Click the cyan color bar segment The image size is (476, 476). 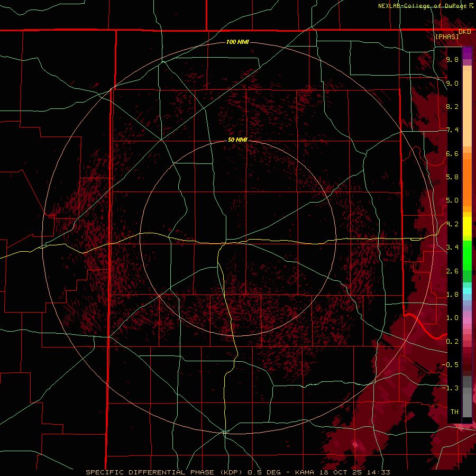[467, 291]
